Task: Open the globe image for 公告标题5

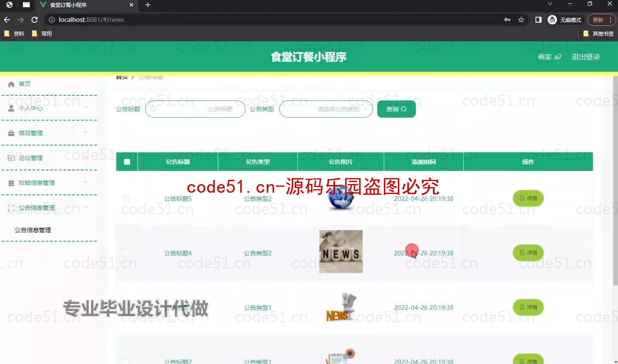Action: (341, 198)
